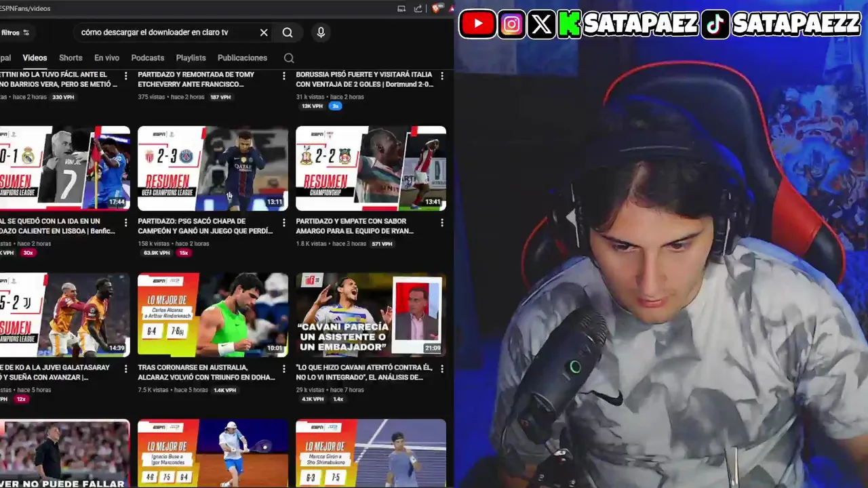The height and width of the screenshot is (488, 868).
Task: Open options menu for GALATASARAY video
Action: 125,369
